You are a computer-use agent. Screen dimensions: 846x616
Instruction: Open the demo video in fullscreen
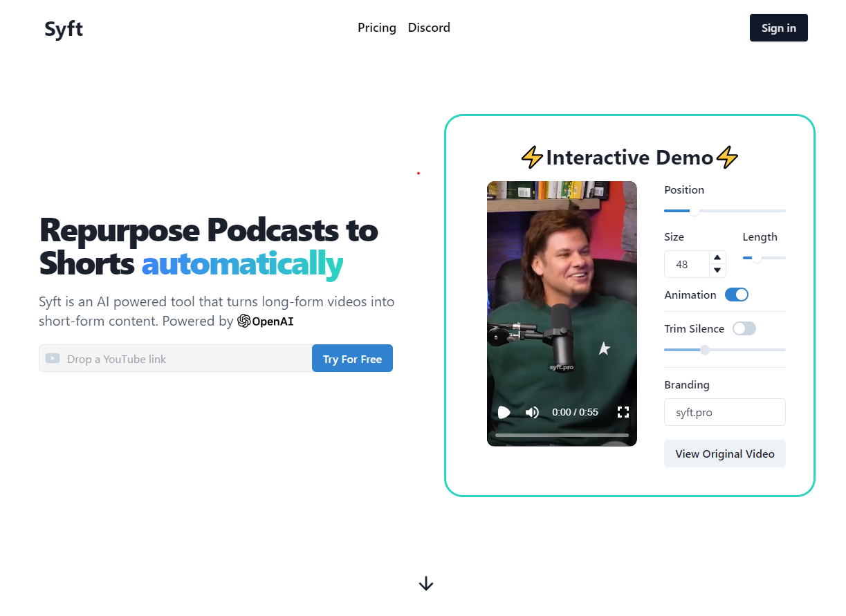(x=623, y=412)
